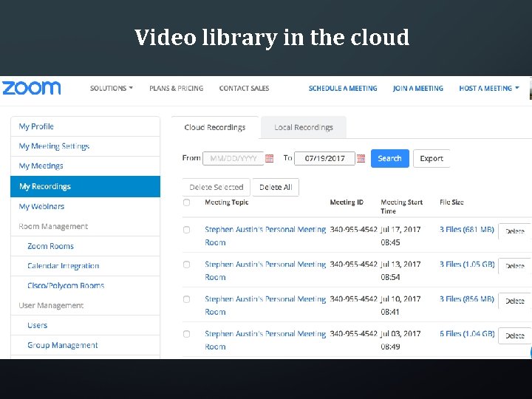This screenshot has width=532, height=399.
Task: Switch to the Cloud Recordings tab
Action: (x=215, y=127)
